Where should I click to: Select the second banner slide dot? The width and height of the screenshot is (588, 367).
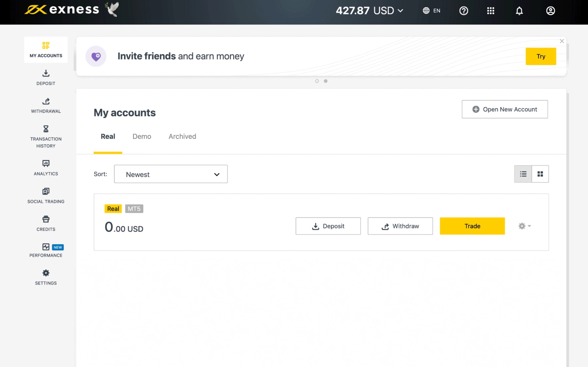[x=326, y=81]
